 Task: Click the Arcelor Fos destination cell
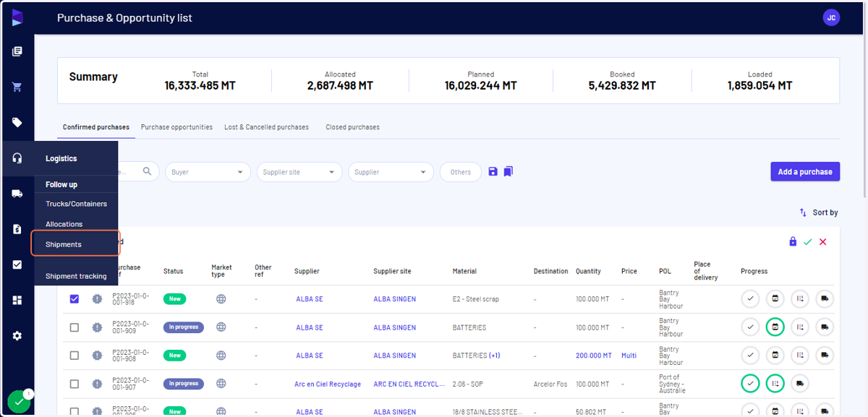coord(550,384)
